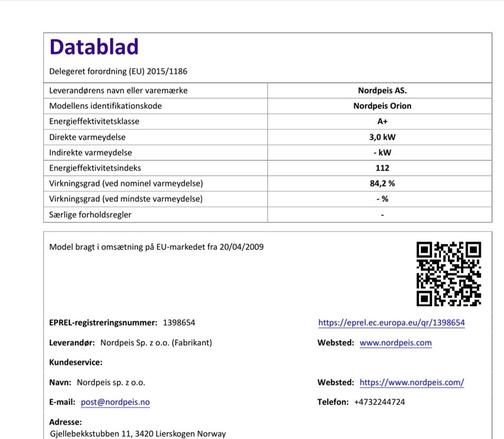This screenshot has height=439, width=504.
Task: Click the 'E-mail:' label
Action: point(62,402)
